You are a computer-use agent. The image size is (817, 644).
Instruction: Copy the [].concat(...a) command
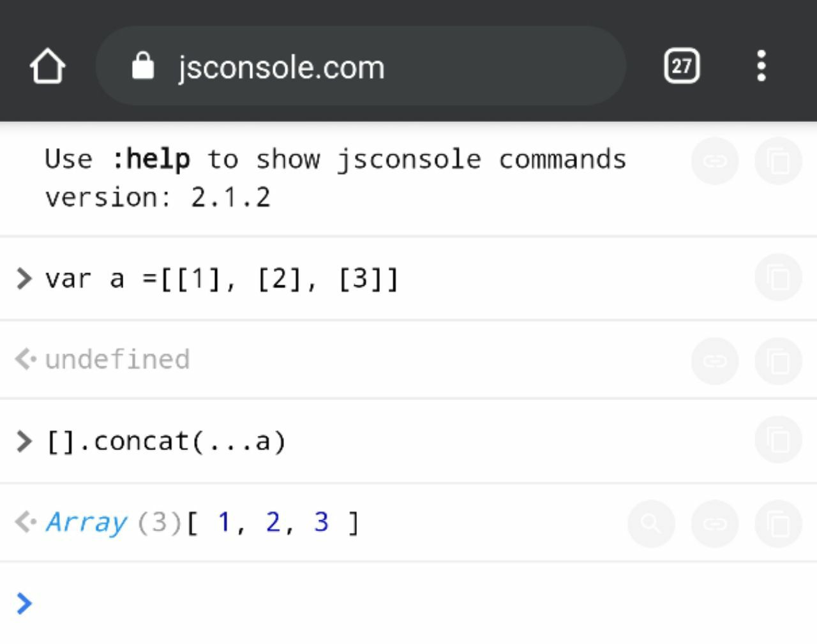(778, 440)
